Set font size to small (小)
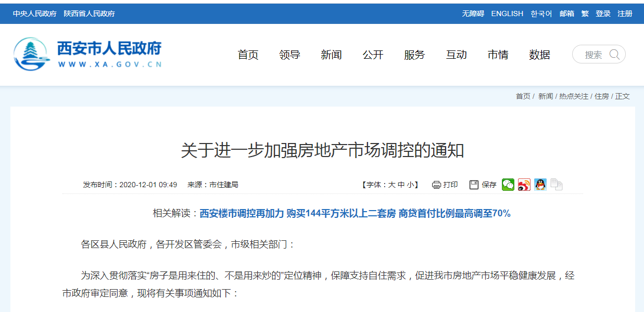Image resolution: width=644 pixels, height=312 pixels. (410, 185)
